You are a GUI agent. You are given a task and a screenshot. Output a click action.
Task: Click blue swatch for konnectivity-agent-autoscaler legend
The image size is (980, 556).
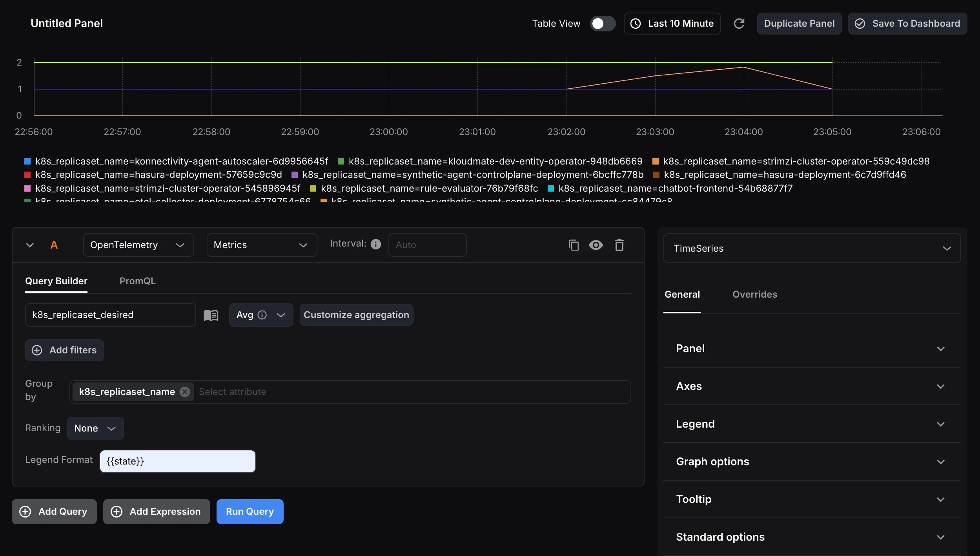point(27,161)
